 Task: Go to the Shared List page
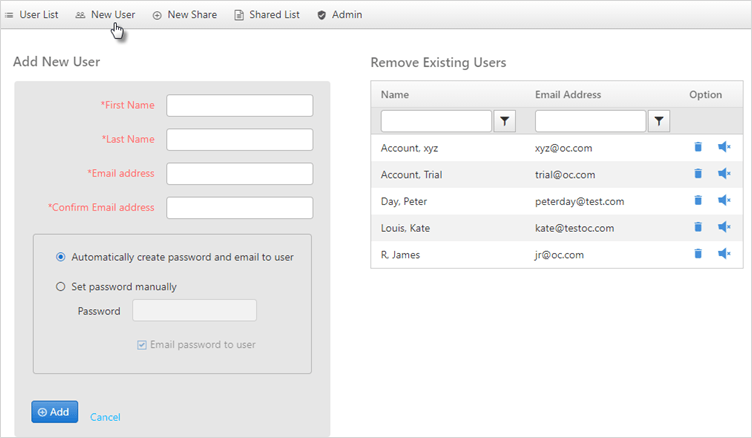[x=267, y=15]
